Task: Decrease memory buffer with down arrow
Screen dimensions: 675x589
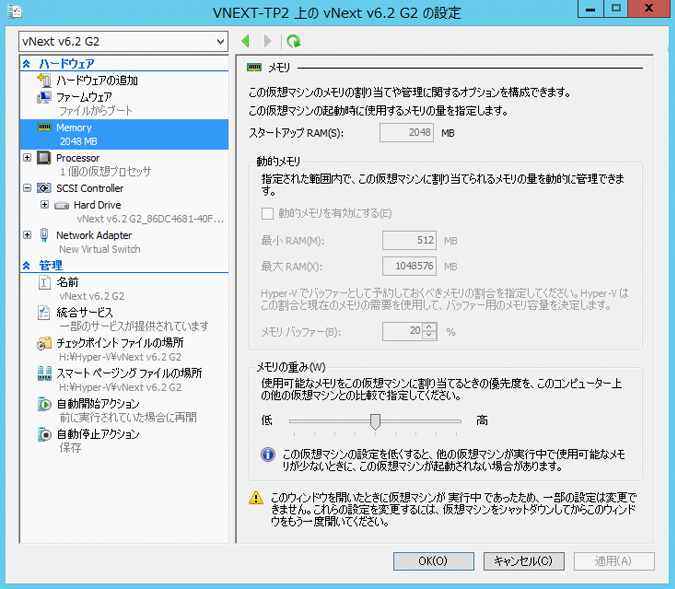Action: [429, 335]
